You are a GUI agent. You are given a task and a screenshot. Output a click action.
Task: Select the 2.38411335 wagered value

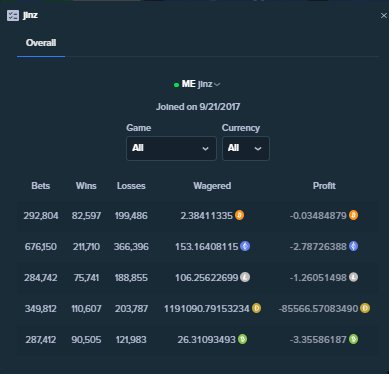(207, 216)
